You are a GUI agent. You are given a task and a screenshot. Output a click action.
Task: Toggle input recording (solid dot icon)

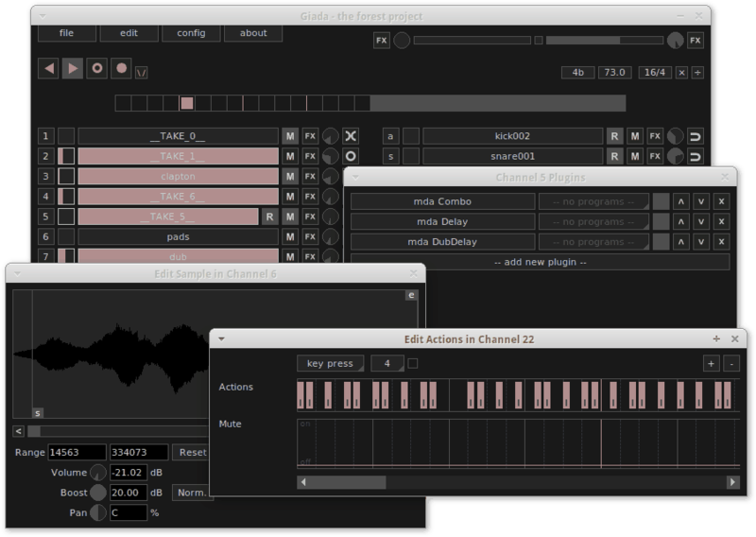point(122,68)
